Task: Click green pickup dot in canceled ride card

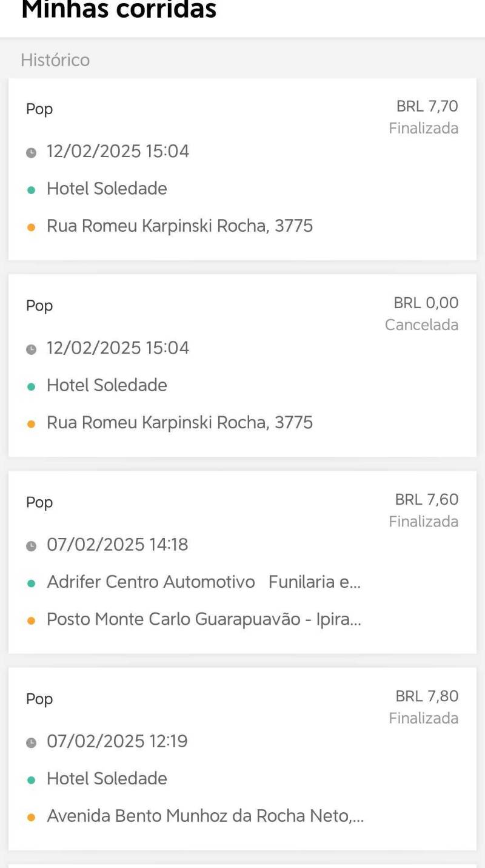Action: tap(32, 386)
